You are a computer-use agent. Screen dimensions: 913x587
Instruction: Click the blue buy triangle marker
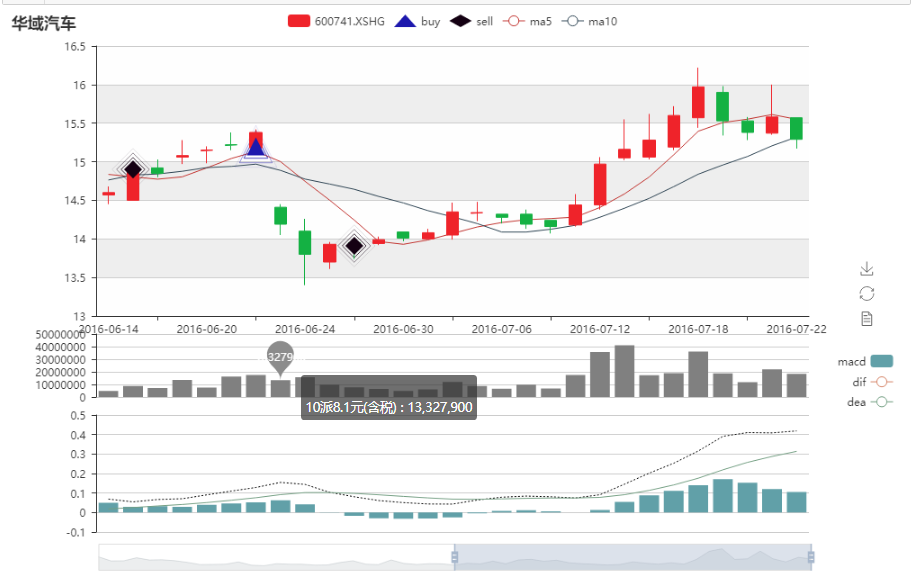[x=256, y=148]
